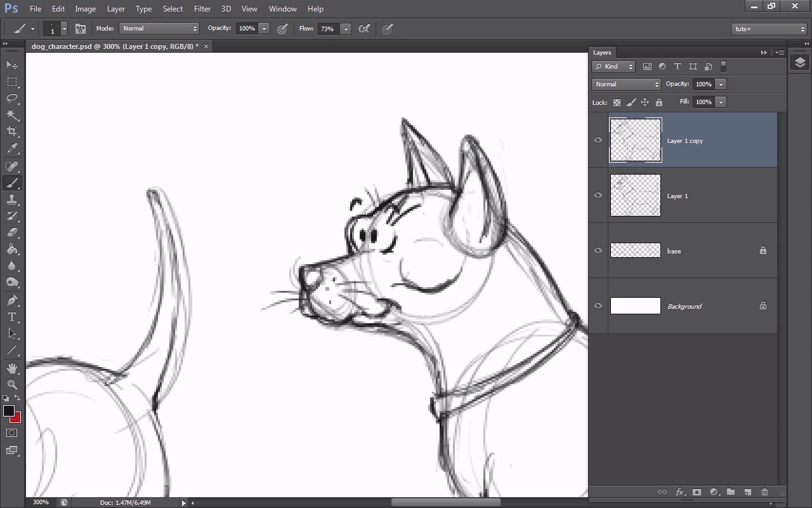The width and height of the screenshot is (812, 508).
Task: Select the Layer 1 layer name
Action: click(x=678, y=196)
